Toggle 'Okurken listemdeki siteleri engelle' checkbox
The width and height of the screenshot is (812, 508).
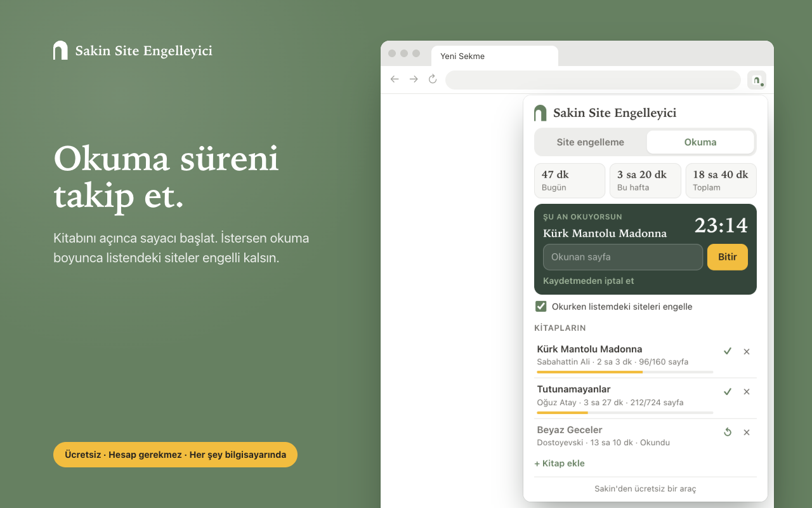coord(541,307)
